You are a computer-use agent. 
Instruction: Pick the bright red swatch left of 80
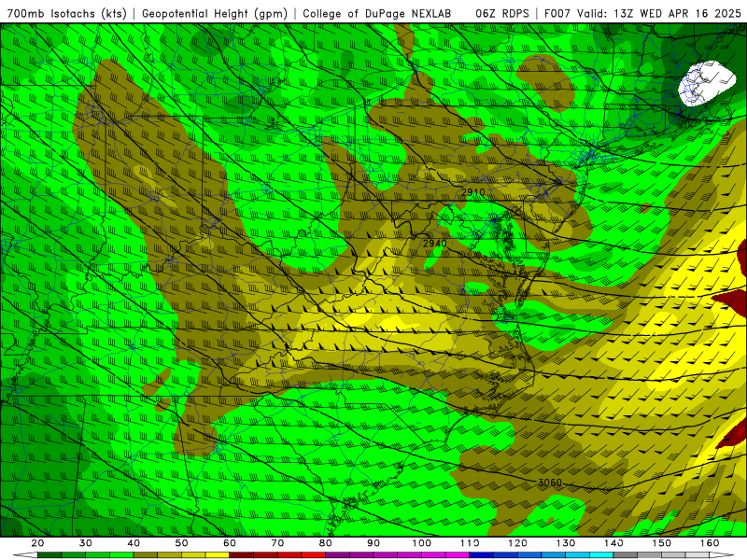click(x=313, y=554)
